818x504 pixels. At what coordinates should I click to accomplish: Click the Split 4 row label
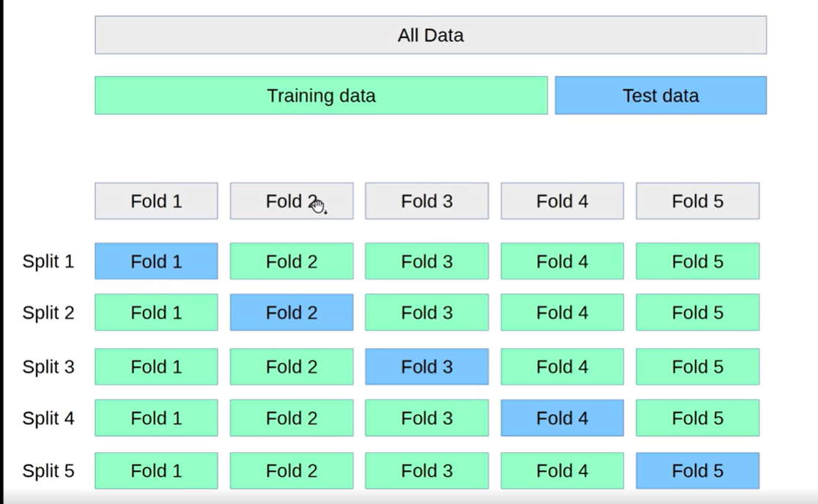click(x=48, y=418)
